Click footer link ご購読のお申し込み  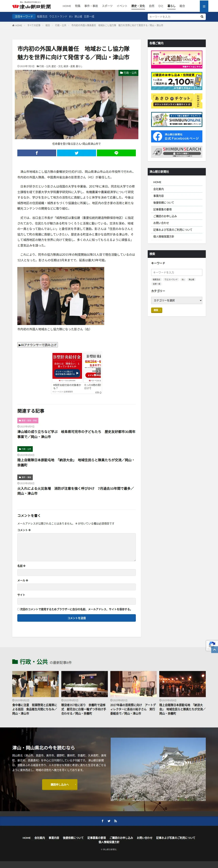pos(121,838)
